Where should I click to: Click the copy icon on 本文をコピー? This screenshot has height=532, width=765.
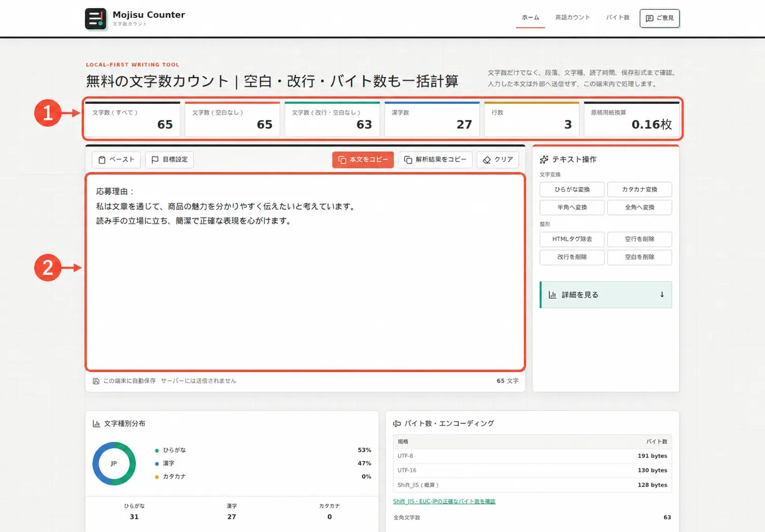coord(342,160)
